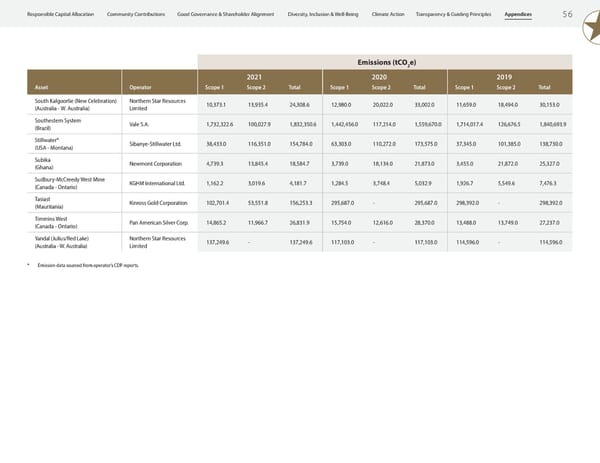Click Tasiast 2021 Scope 1 value 102,701.4
Viewport: 600px width, 463px height.
[x=218, y=203]
